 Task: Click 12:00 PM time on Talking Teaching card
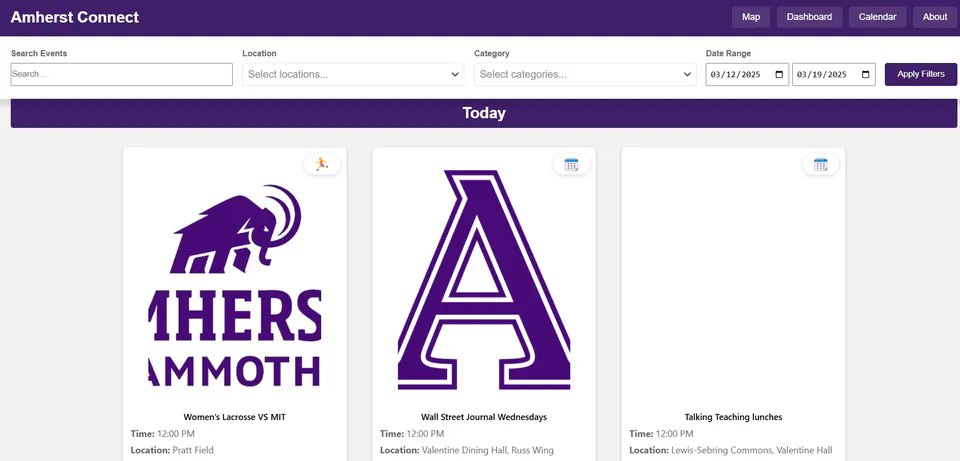[x=674, y=433]
